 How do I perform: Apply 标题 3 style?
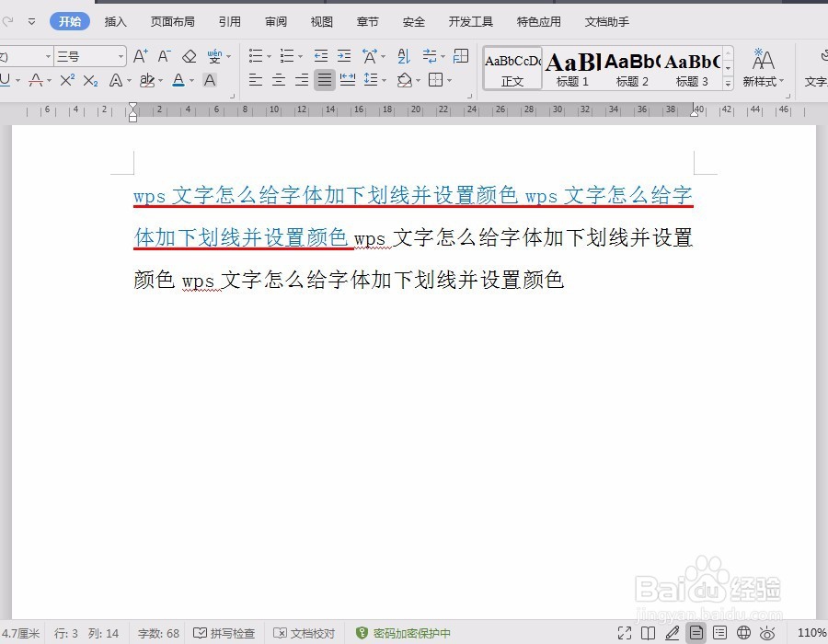click(x=692, y=69)
